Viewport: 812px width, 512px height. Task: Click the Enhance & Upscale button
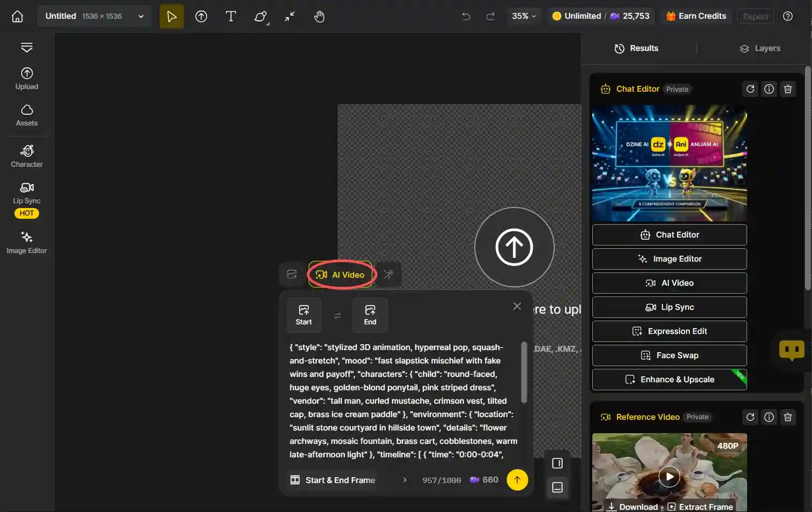(x=669, y=380)
